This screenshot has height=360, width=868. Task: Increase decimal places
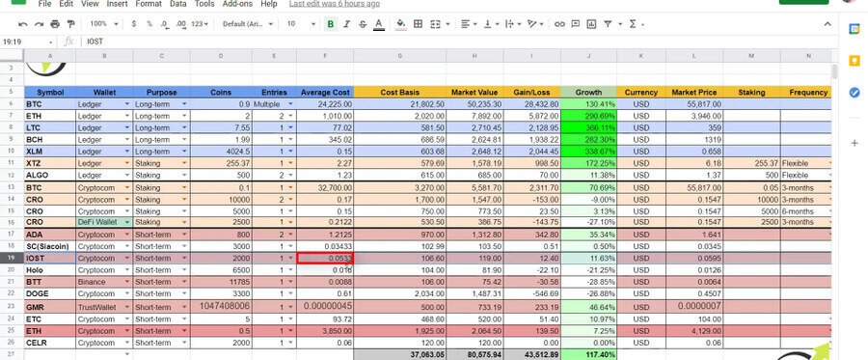point(180,24)
